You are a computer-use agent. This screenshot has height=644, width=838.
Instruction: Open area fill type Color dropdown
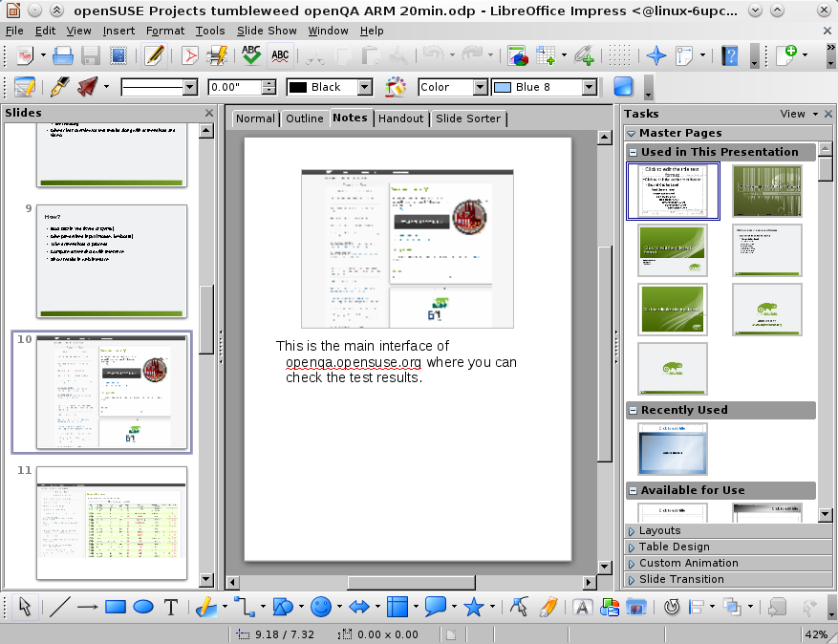click(481, 87)
